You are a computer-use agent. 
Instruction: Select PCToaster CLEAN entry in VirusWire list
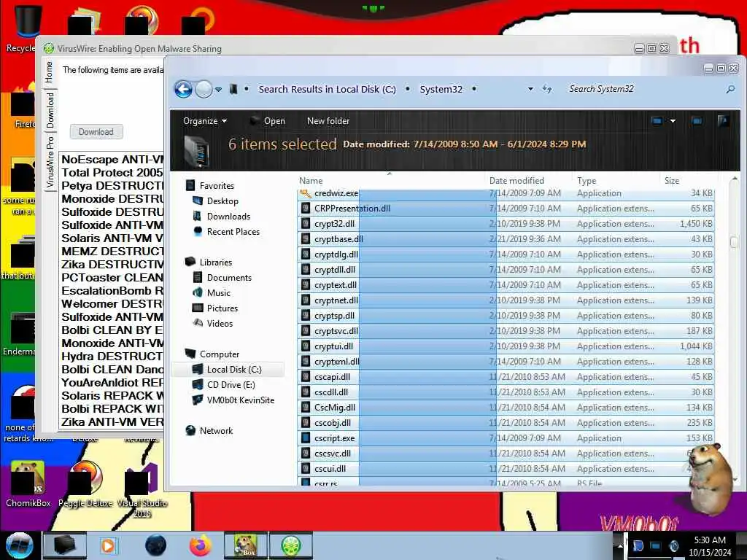(x=112, y=278)
